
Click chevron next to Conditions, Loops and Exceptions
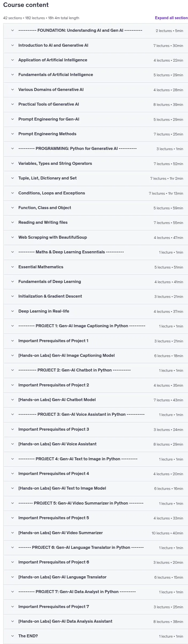tap(12, 193)
